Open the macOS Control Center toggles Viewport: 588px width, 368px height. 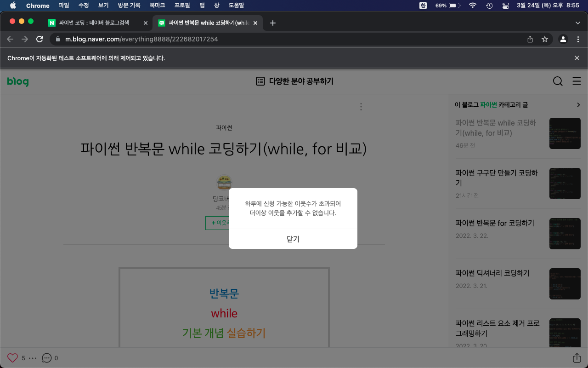(506, 6)
